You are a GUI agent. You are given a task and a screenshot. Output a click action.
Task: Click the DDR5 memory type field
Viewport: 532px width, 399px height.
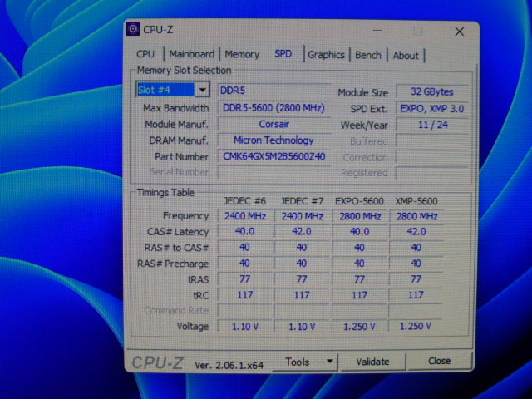tap(273, 91)
